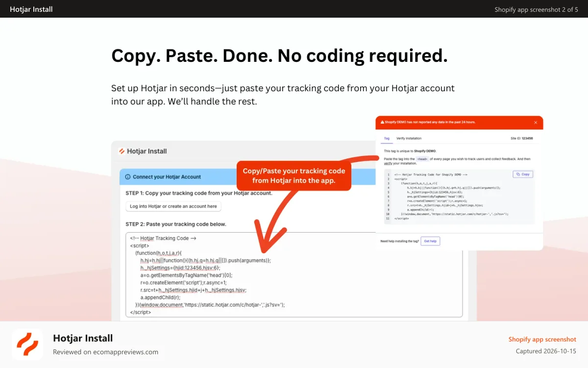Click the Get help button
588x368 pixels.
[x=430, y=241]
